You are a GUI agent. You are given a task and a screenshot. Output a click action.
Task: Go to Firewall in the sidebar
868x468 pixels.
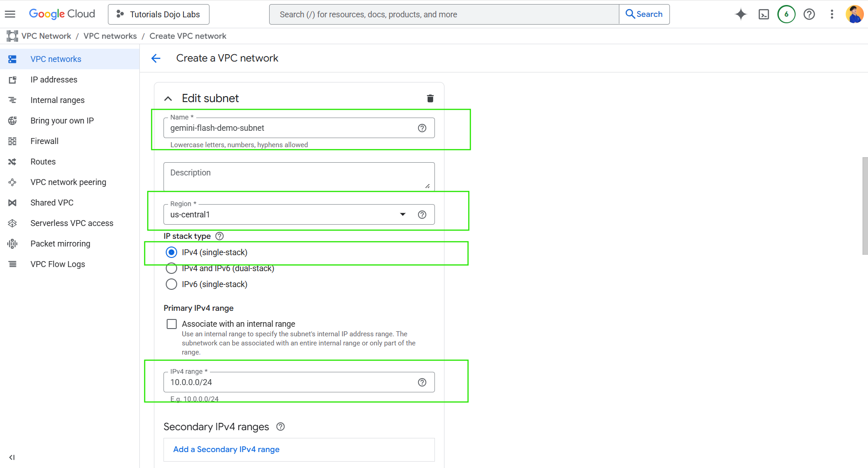click(44, 141)
